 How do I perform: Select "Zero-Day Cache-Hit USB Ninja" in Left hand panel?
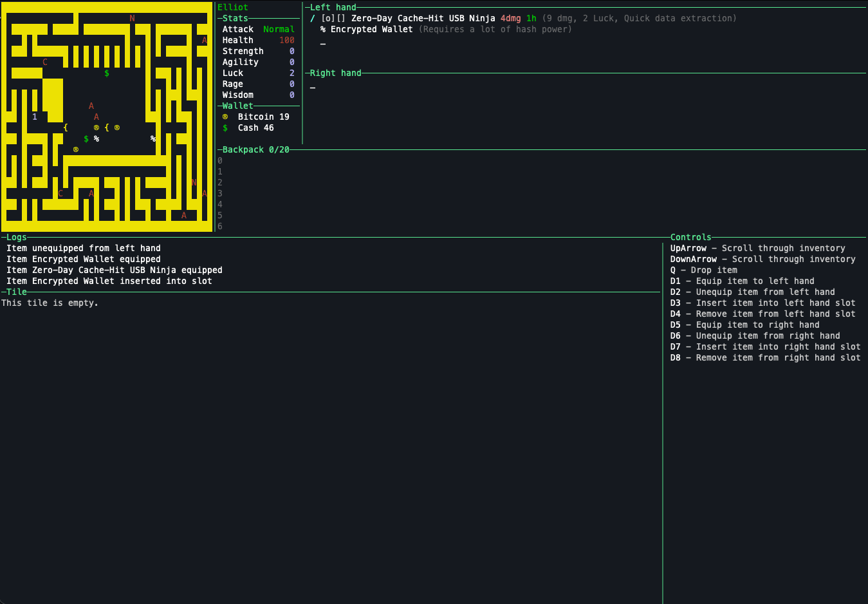pos(423,18)
